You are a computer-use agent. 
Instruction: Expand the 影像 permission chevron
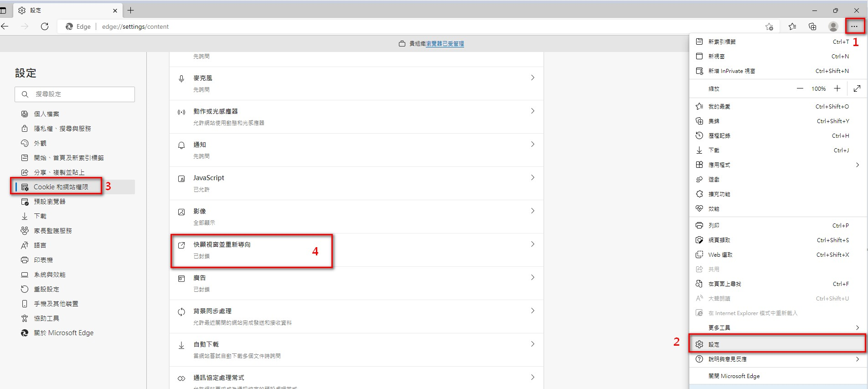click(x=532, y=211)
